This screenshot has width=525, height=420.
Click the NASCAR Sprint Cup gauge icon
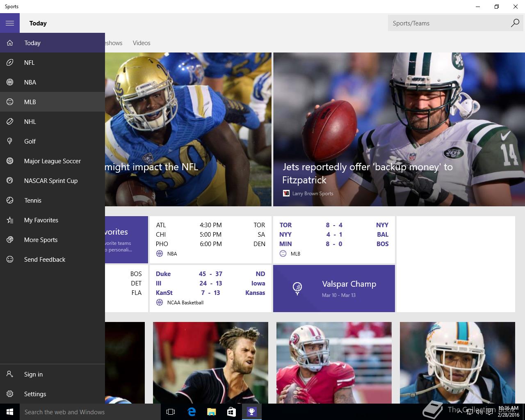pos(10,180)
